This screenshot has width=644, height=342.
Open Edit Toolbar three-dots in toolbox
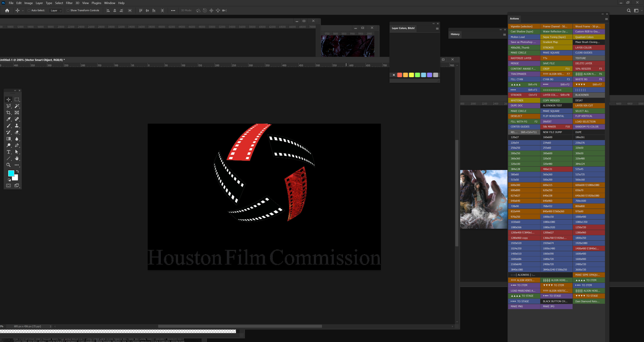tap(17, 165)
